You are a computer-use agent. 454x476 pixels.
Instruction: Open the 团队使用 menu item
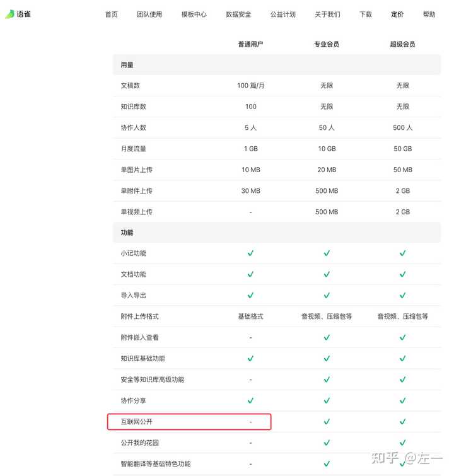[149, 15]
